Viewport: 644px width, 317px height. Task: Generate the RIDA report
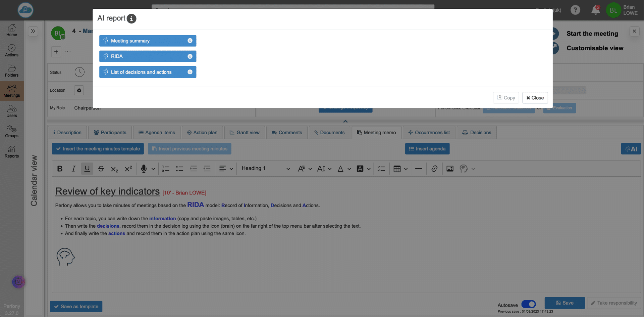click(144, 56)
